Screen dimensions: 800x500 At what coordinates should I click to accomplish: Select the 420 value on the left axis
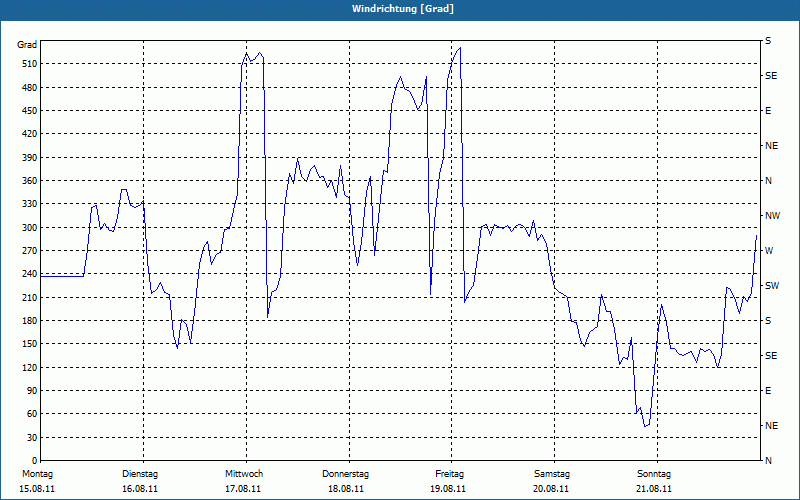[30, 134]
